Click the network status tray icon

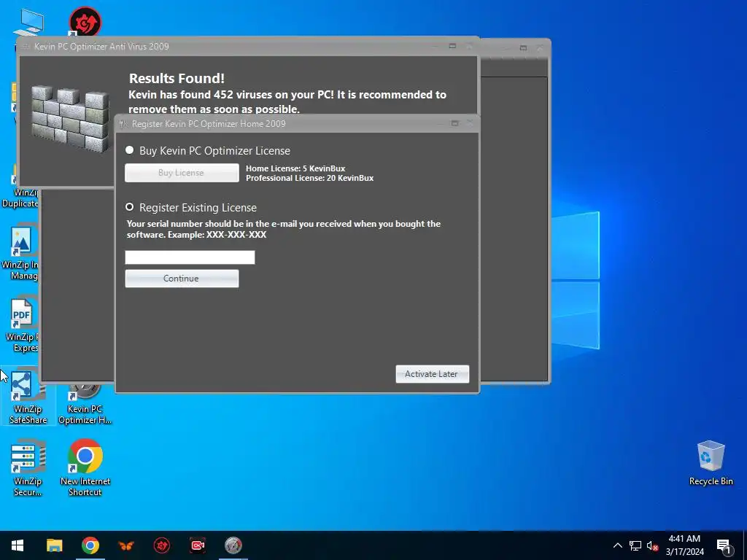[635, 545]
